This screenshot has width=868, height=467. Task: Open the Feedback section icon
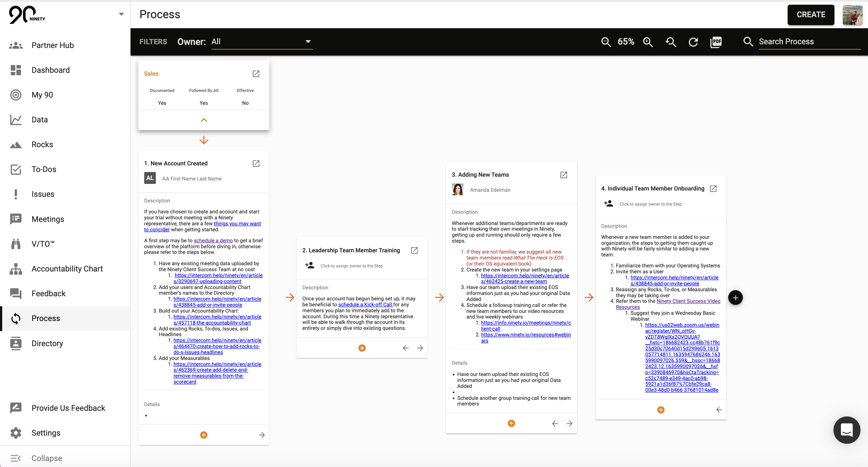pos(15,293)
